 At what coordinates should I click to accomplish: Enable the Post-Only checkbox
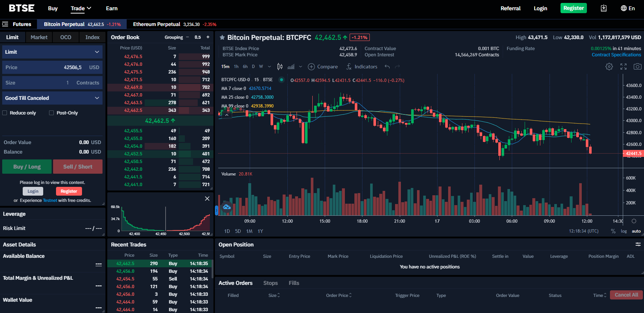pyautogui.click(x=52, y=113)
